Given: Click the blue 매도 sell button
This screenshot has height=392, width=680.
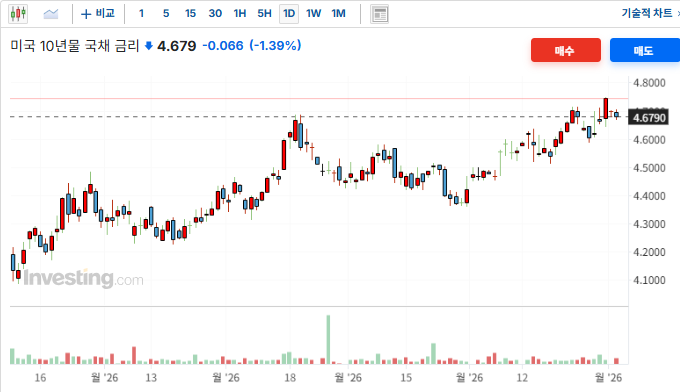Looking at the screenshot, I should click(644, 50).
